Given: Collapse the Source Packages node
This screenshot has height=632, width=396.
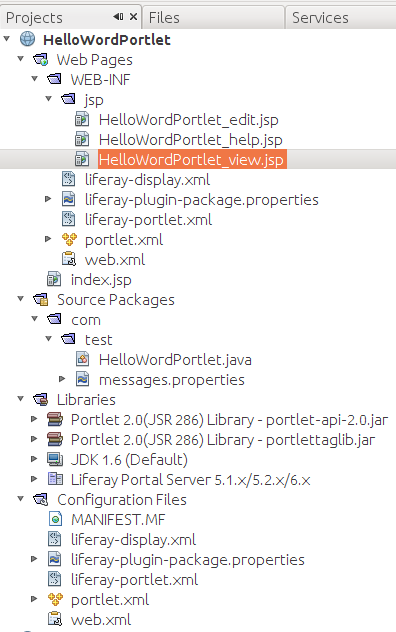Looking at the screenshot, I should click(x=21, y=299).
